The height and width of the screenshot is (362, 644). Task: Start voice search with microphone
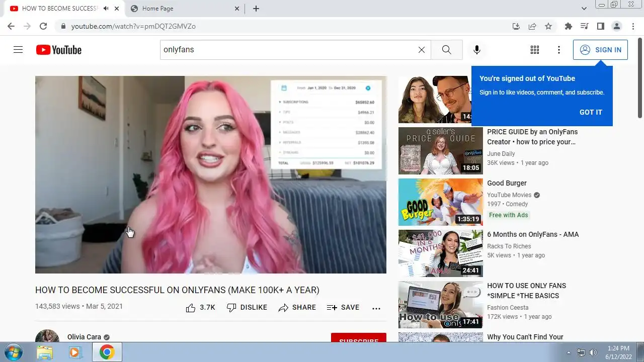pyautogui.click(x=476, y=50)
